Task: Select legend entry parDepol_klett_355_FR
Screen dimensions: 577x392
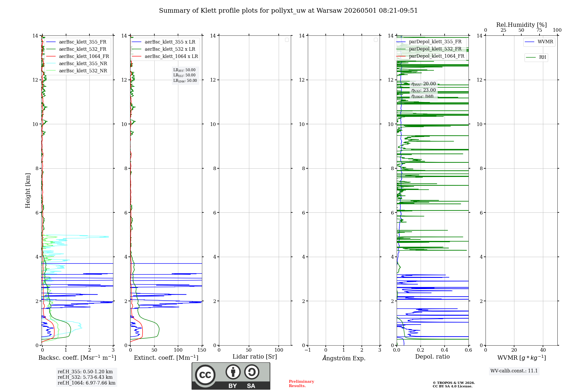Action: 435,42
